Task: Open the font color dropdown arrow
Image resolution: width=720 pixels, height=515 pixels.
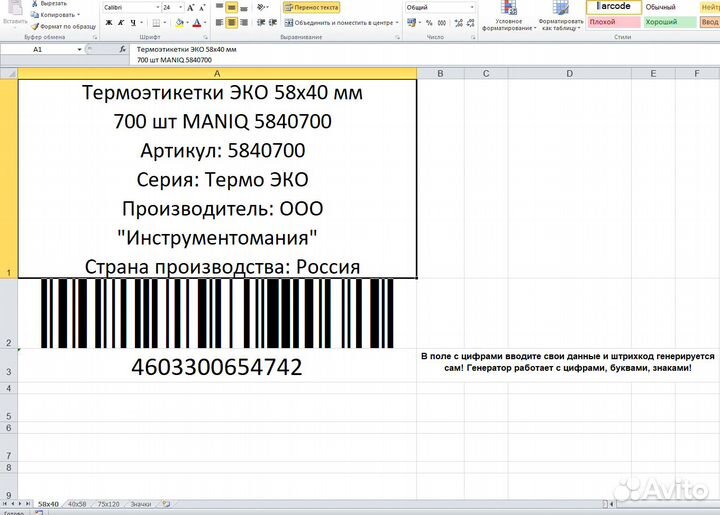Action: tap(205, 22)
